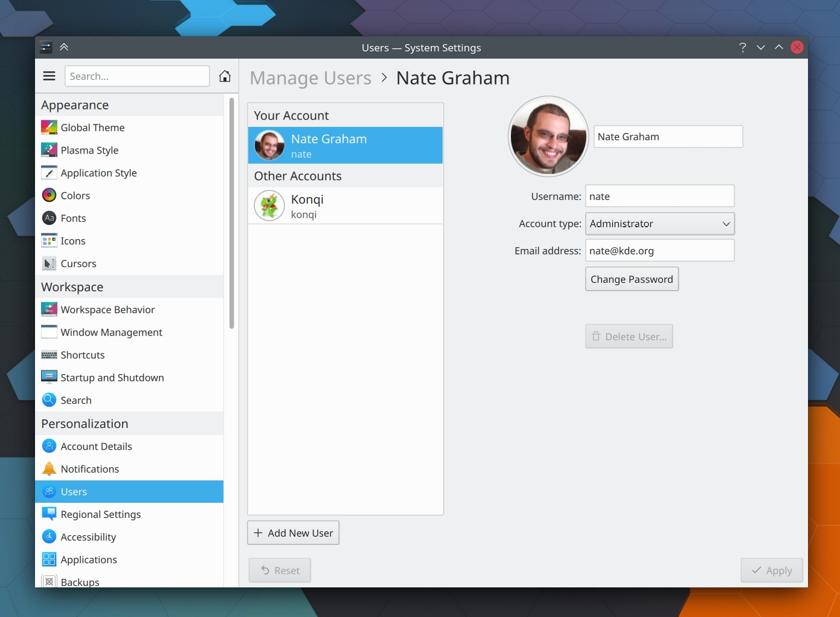This screenshot has height=617, width=840.
Task: Focus the settings Search box
Action: point(136,76)
